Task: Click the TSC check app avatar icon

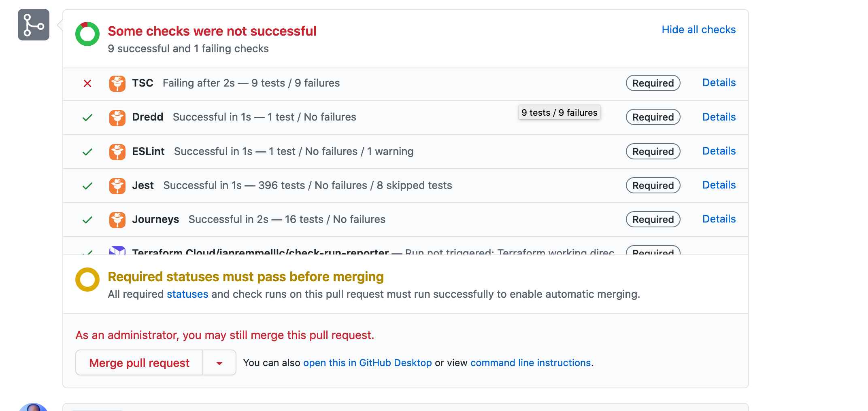Action: click(x=117, y=83)
